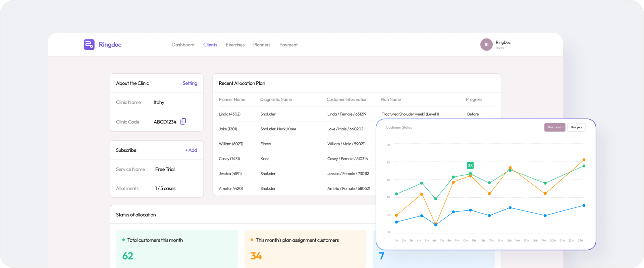Go to the Exercises page
This screenshot has height=268, width=644.
tap(235, 45)
